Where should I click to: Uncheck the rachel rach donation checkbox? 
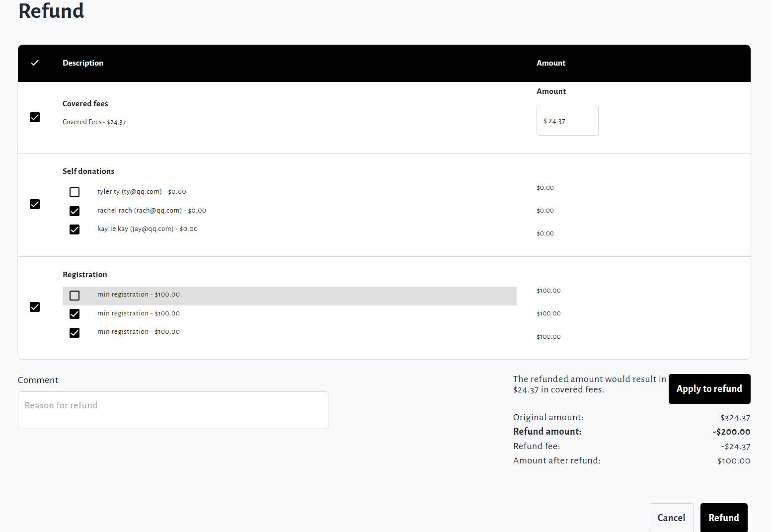pyautogui.click(x=75, y=211)
